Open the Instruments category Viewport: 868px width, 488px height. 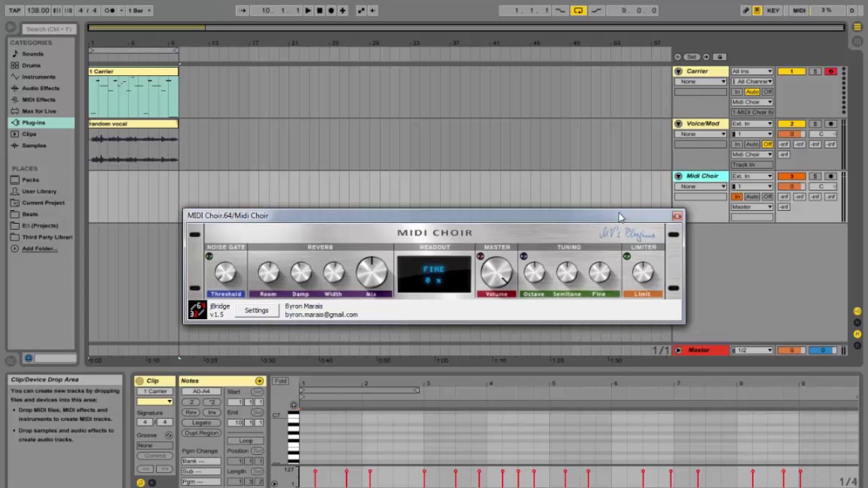pos(39,77)
